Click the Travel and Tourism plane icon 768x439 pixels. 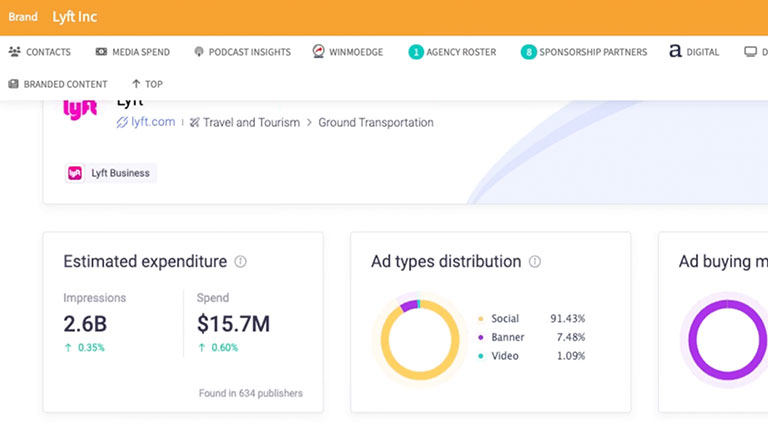(194, 122)
